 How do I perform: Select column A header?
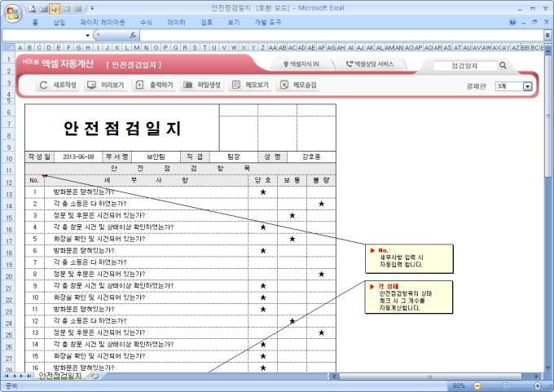coord(20,47)
